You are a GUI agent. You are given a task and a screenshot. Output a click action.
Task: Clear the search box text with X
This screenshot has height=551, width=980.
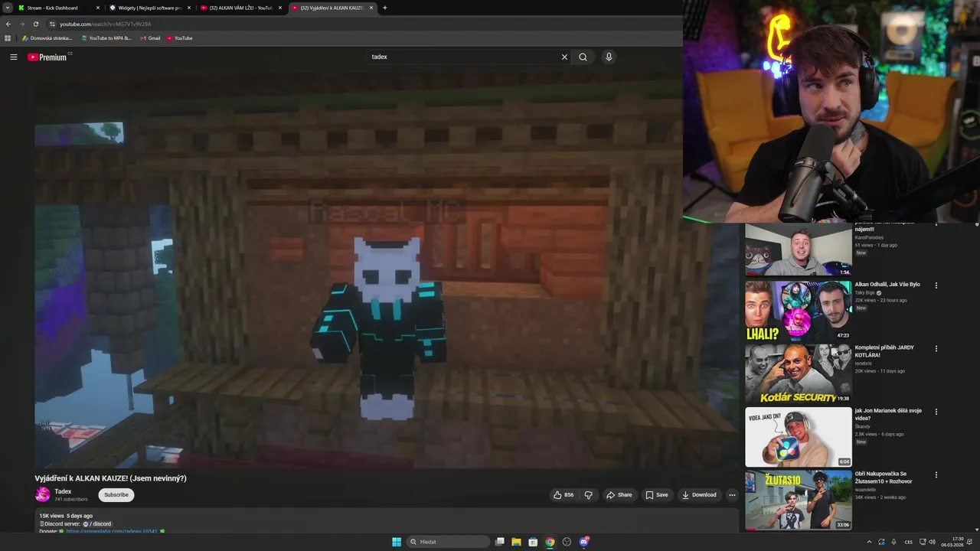[x=564, y=57]
